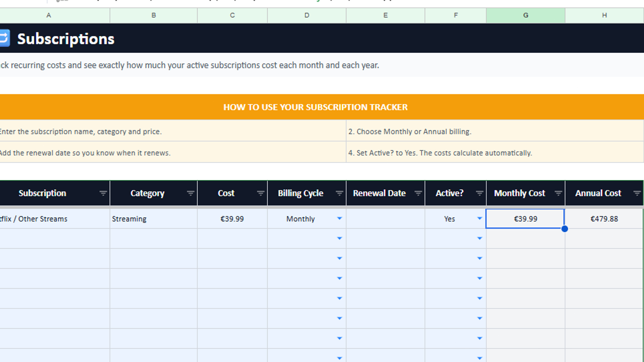Click 'Add the renewal date' instruction text
This screenshot has width=644, height=362.
tap(85, 153)
